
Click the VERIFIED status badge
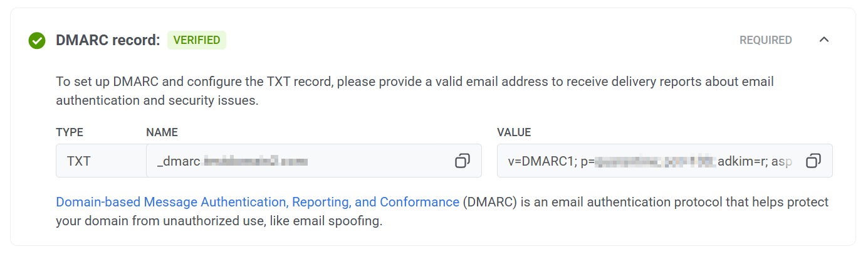(x=196, y=40)
